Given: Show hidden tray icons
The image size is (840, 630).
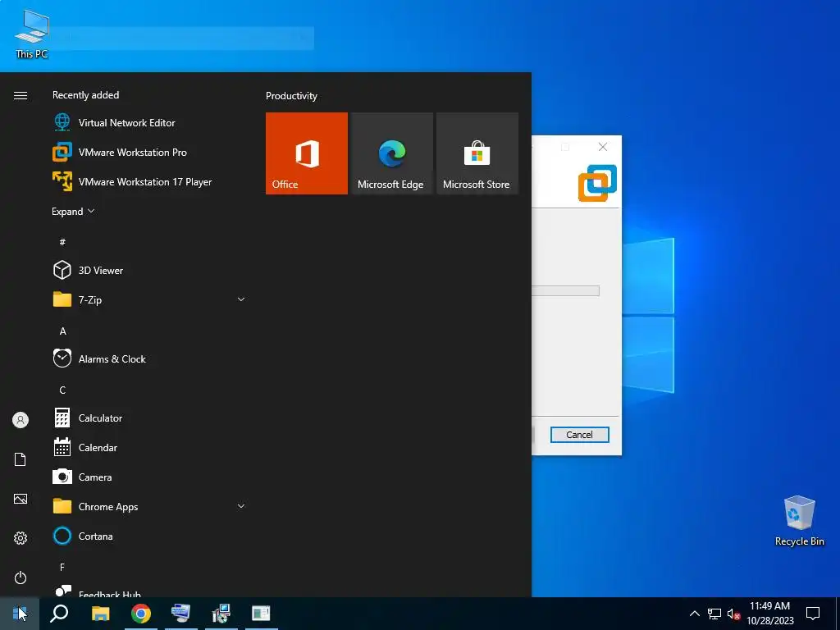Looking at the screenshot, I should [x=694, y=614].
